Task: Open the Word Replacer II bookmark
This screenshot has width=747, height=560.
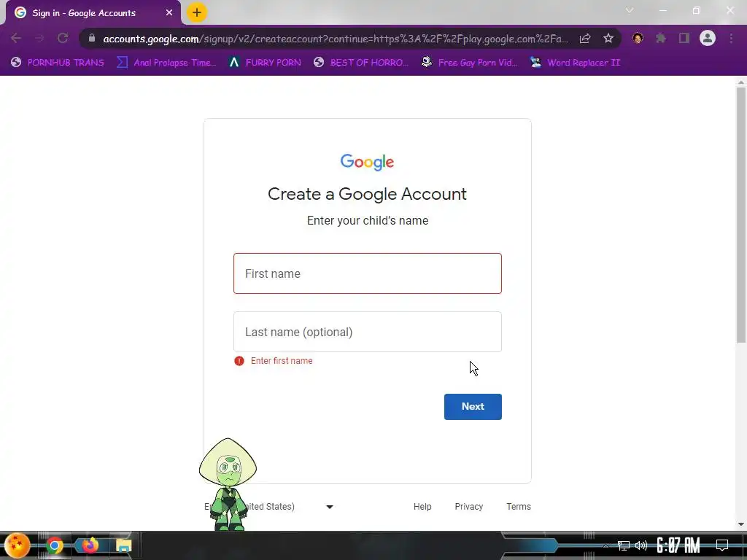Action: [575, 63]
